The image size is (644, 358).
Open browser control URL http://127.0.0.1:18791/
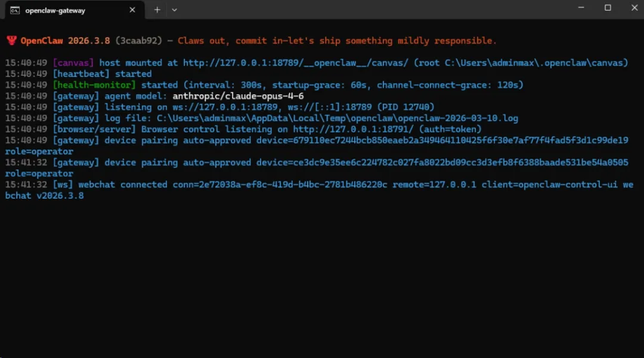tap(353, 129)
